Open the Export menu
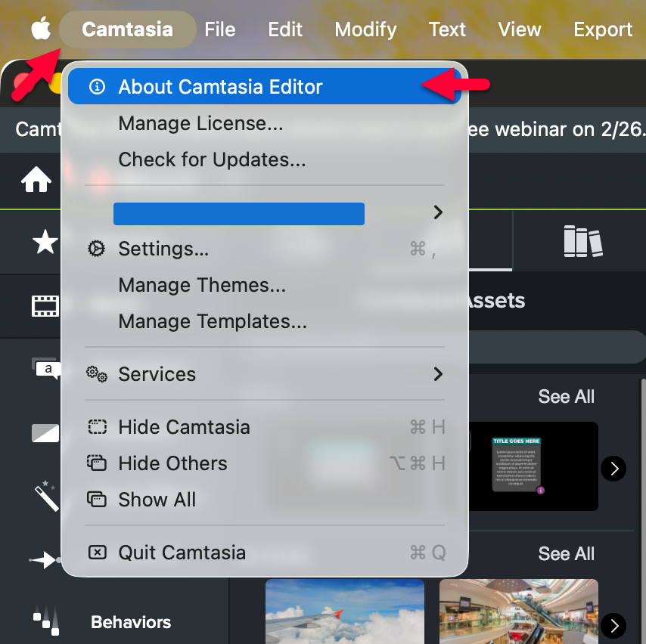The image size is (646, 644). [x=603, y=29]
